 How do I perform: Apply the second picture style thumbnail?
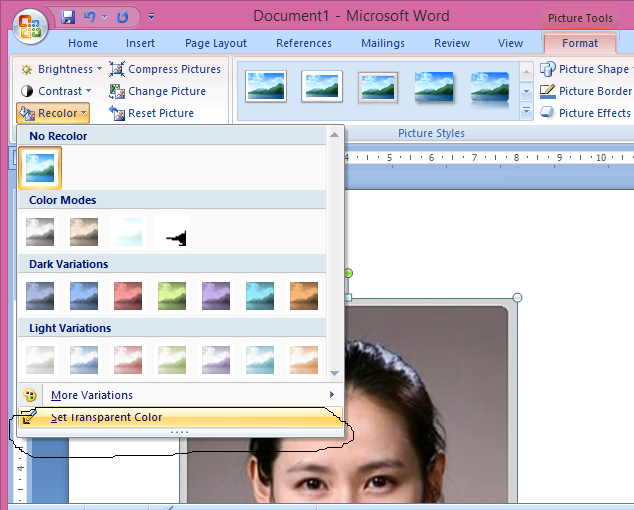(x=322, y=86)
